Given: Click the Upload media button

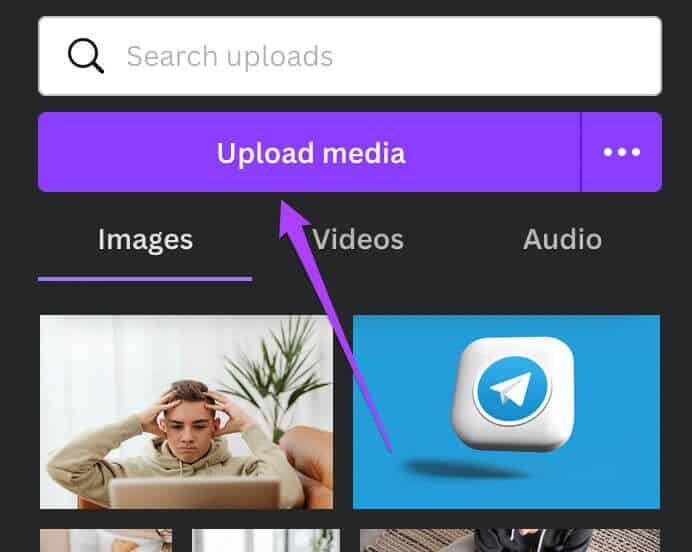Looking at the screenshot, I should coord(309,152).
